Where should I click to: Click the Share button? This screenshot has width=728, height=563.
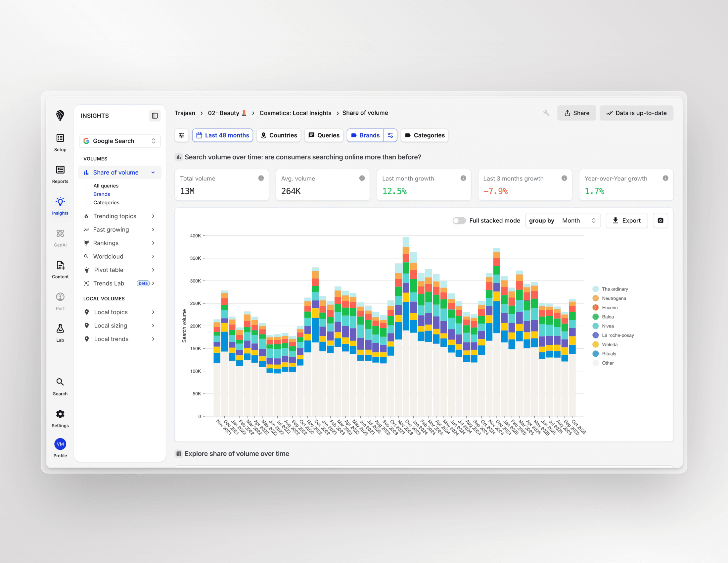tap(576, 113)
